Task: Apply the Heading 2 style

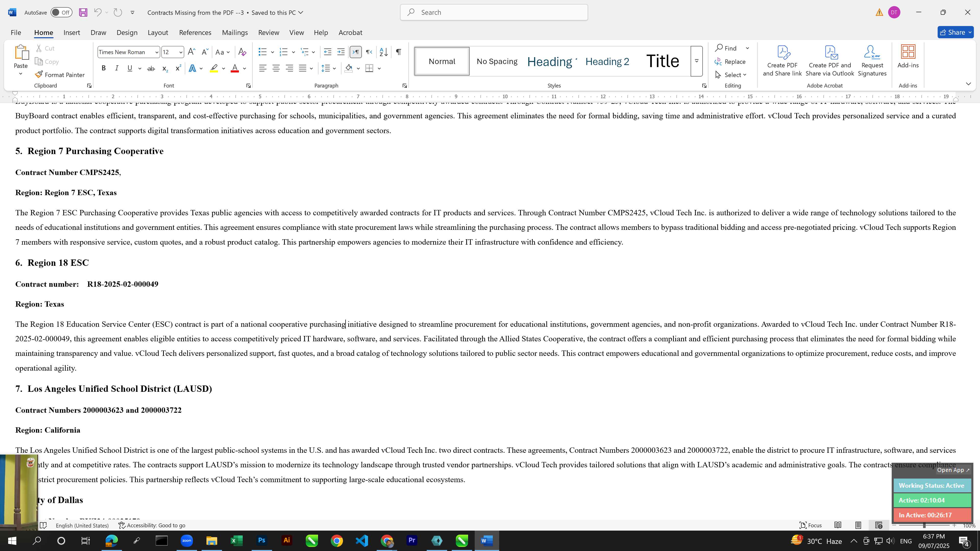Action: pos(607,61)
